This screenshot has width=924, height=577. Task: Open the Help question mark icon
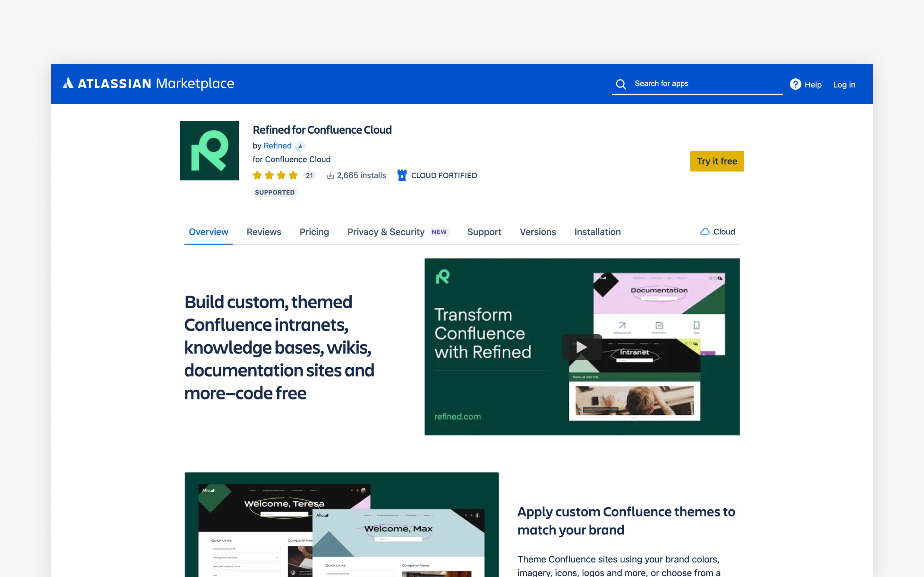click(x=796, y=84)
